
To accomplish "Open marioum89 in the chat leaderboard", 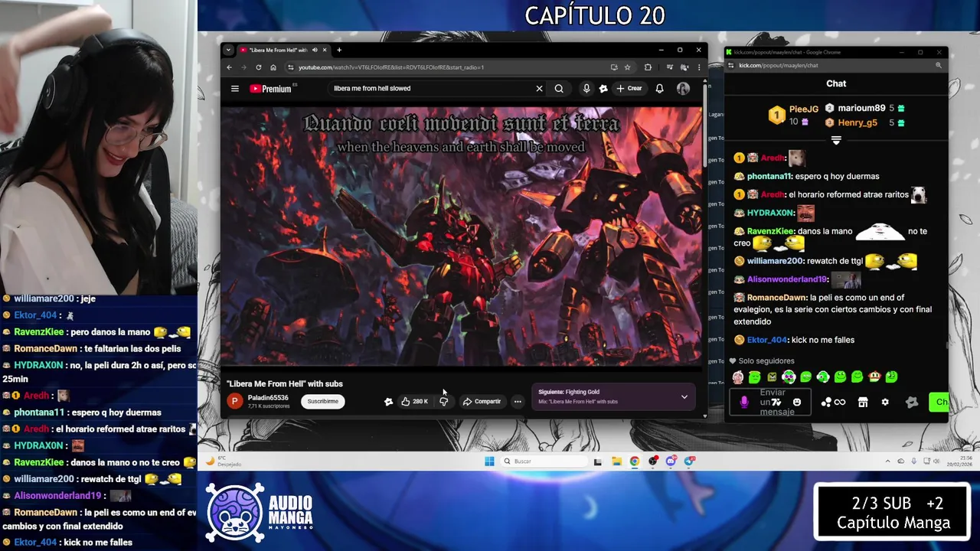I will (861, 109).
